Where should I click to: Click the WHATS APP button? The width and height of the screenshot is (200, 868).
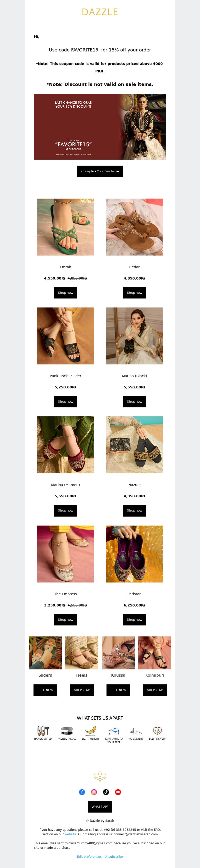coord(100,807)
